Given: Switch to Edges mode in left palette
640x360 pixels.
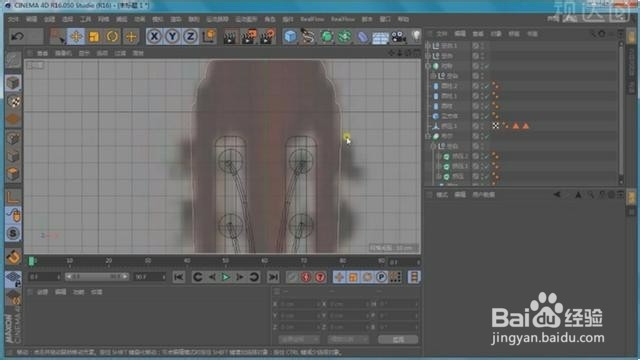Looking at the screenshot, I should (x=13, y=156).
